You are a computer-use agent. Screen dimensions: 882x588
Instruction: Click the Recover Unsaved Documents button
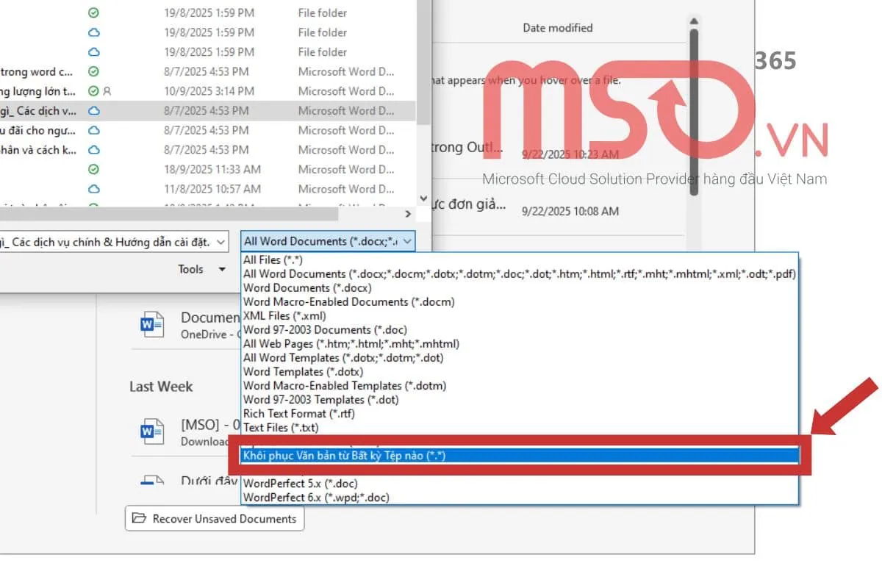click(x=214, y=518)
